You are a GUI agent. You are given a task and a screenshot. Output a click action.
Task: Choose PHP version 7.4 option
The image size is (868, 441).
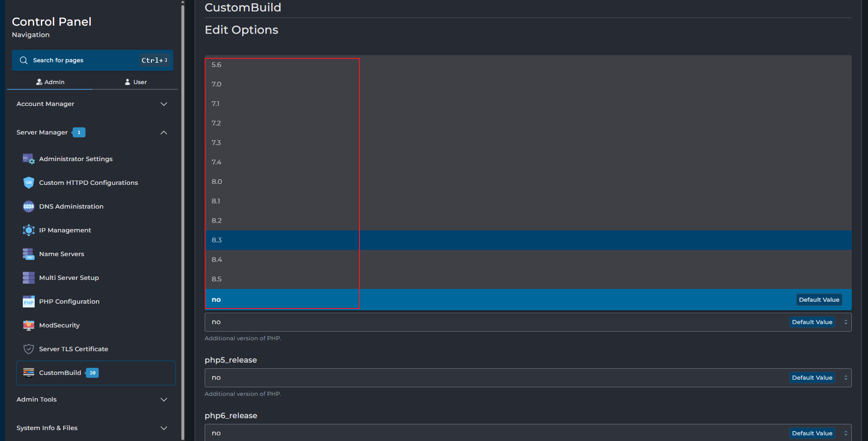tap(217, 162)
